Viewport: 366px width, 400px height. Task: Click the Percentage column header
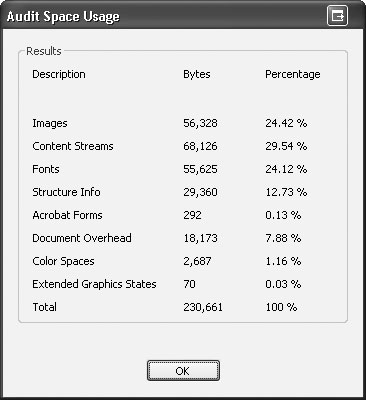pos(293,74)
